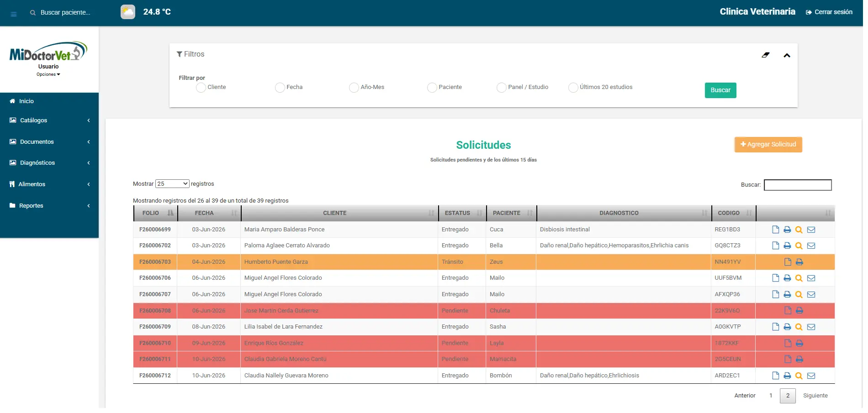Open document icon for Chuleta pending row

pyautogui.click(x=788, y=310)
